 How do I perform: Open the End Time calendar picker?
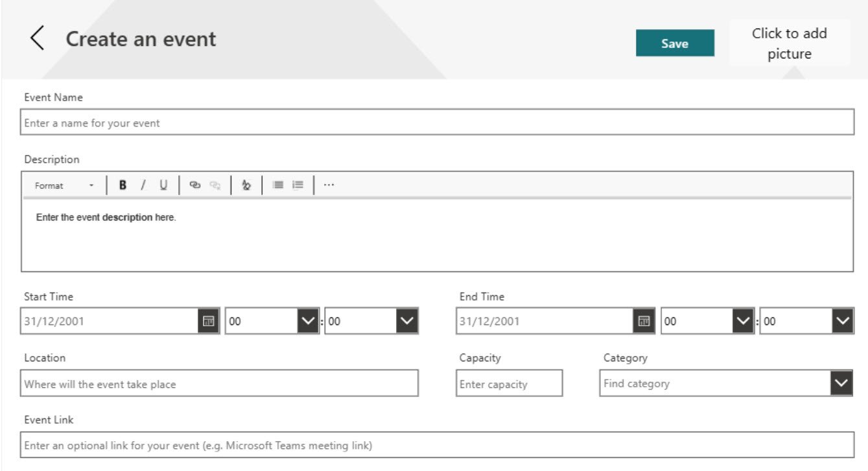[644, 321]
